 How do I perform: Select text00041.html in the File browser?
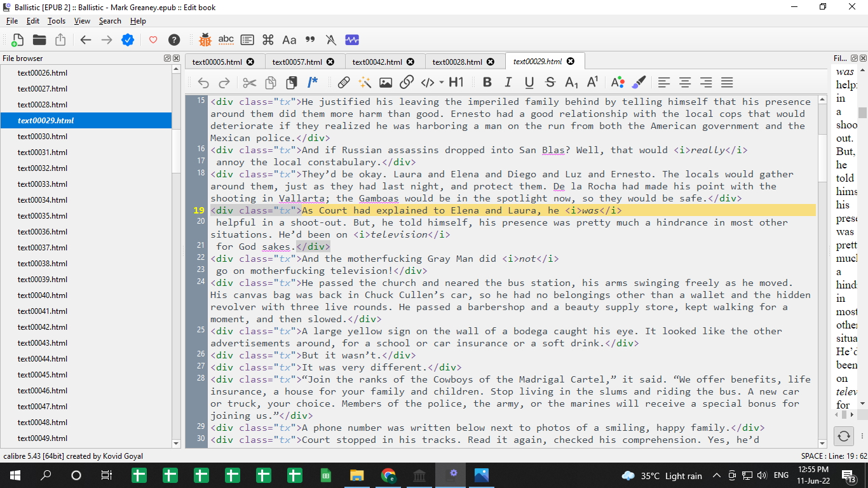click(x=86, y=311)
